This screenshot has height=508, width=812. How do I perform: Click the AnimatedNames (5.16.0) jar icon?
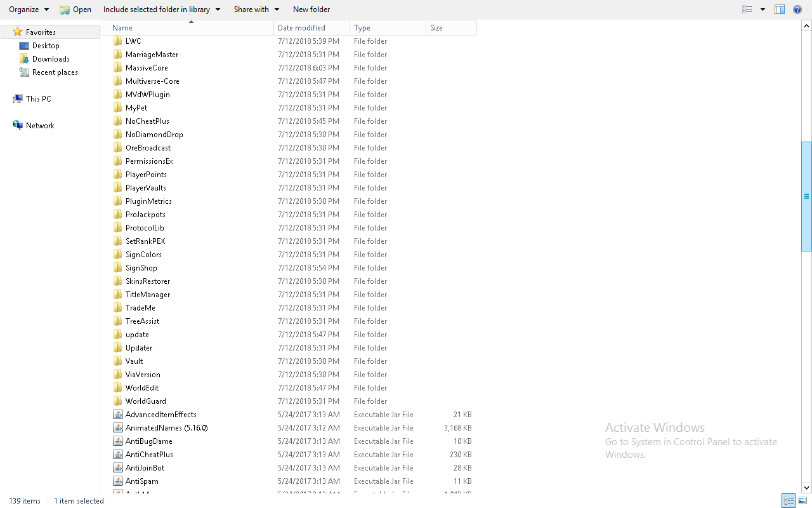[x=118, y=428]
